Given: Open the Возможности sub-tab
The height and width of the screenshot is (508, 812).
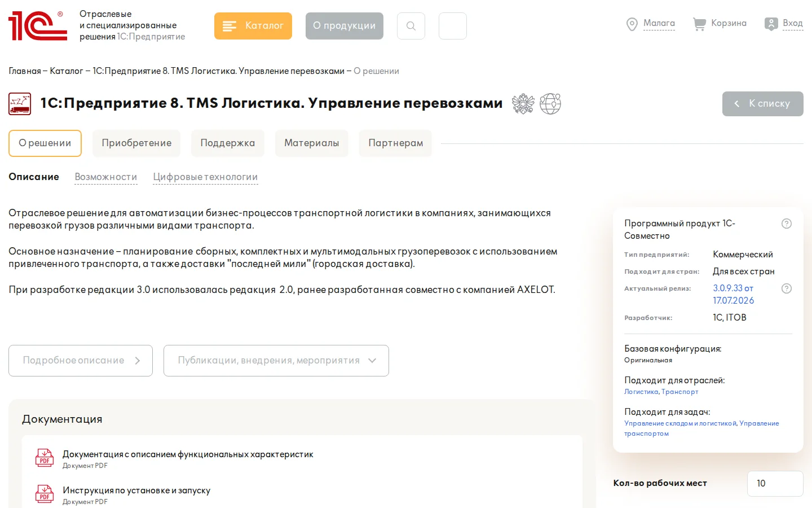Looking at the screenshot, I should 106,177.
